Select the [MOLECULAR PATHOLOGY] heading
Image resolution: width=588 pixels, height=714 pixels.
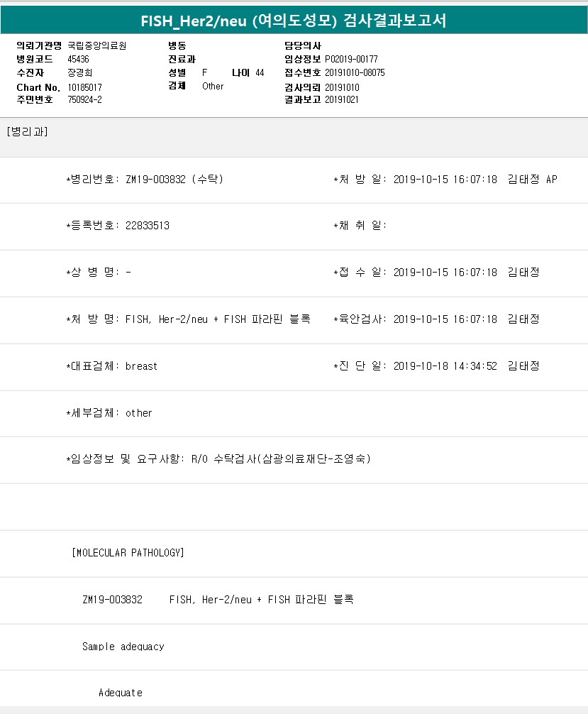pos(128,552)
